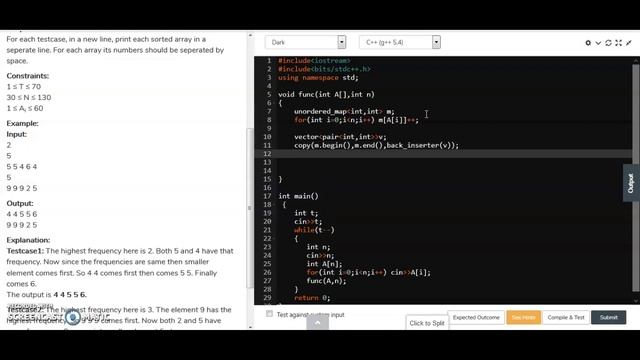Click the problem panel scrollbar
Screen dimensions: 640x360
[x=250, y=208]
